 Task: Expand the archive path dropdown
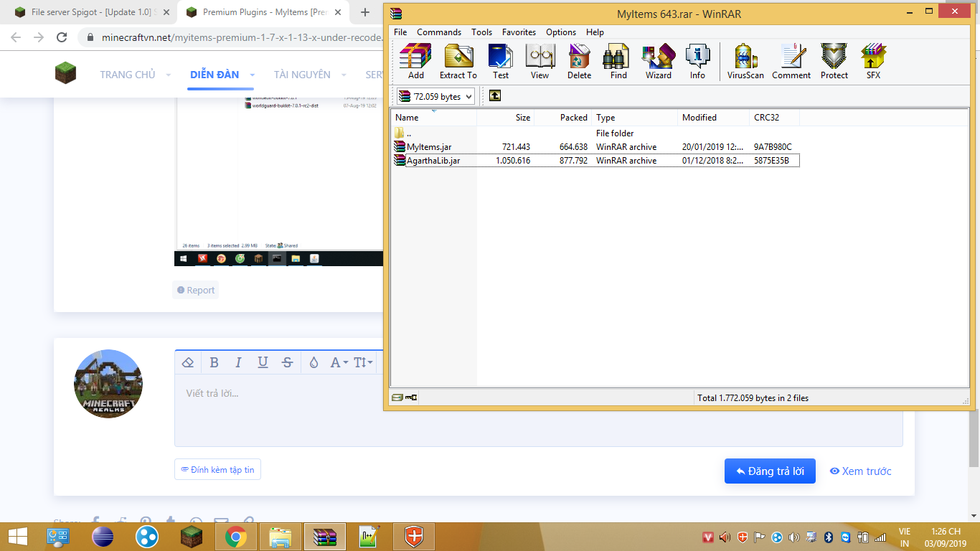(469, 96)
